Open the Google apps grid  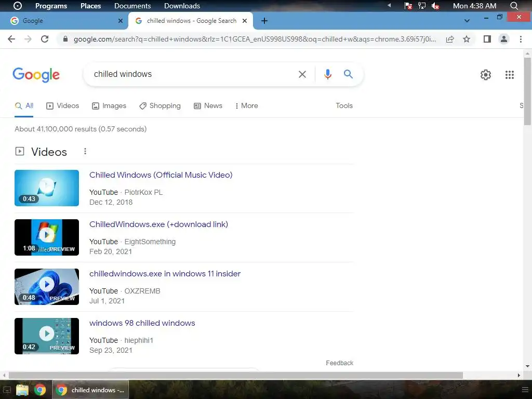coord(509,75)
